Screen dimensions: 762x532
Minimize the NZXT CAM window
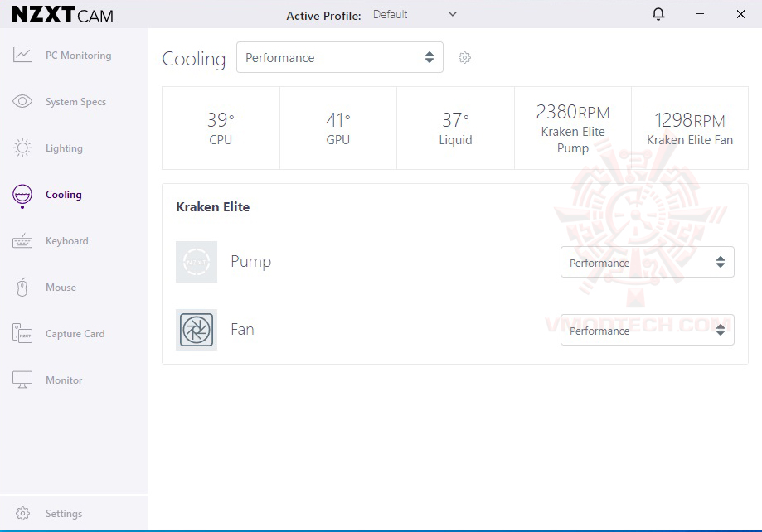tap(700, 14)
